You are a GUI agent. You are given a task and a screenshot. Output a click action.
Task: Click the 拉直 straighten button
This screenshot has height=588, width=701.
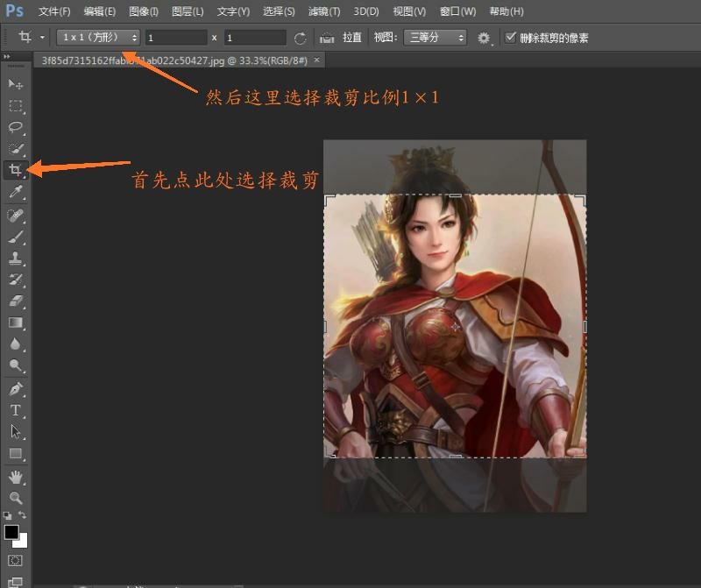click(x=352, y=38)
